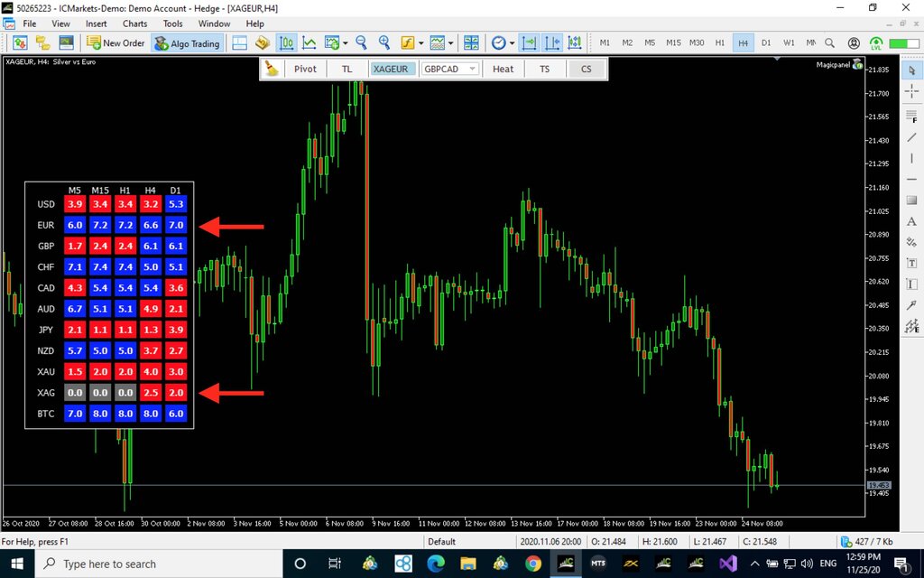Open the Tools menu
Screen dimensions: 924x578
coord(172,23)
